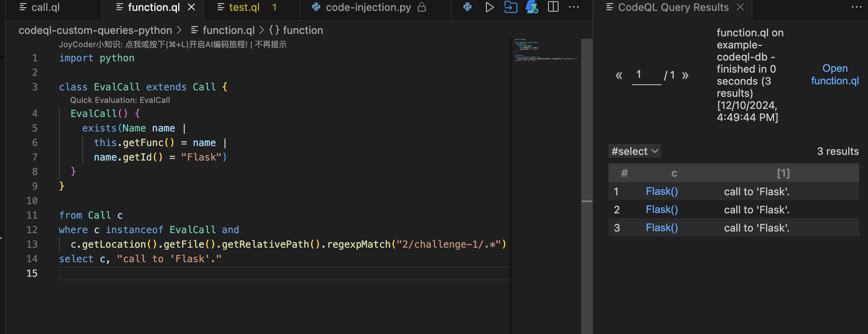The height and width of the screenshot is (334, 868).
Task: Click the blue folder-arrow icon in toolbar
Action: 511,7
